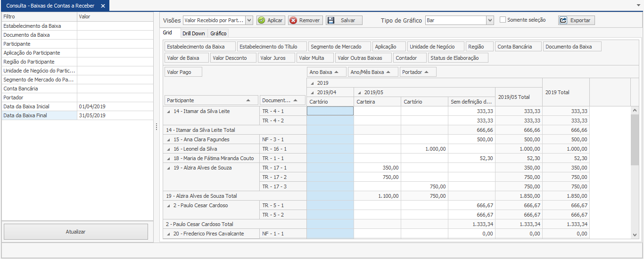Toggle the Somente seleção checkbox
Image resolution: width=644 pixels, height=259 pixels.
click(503, 20)
